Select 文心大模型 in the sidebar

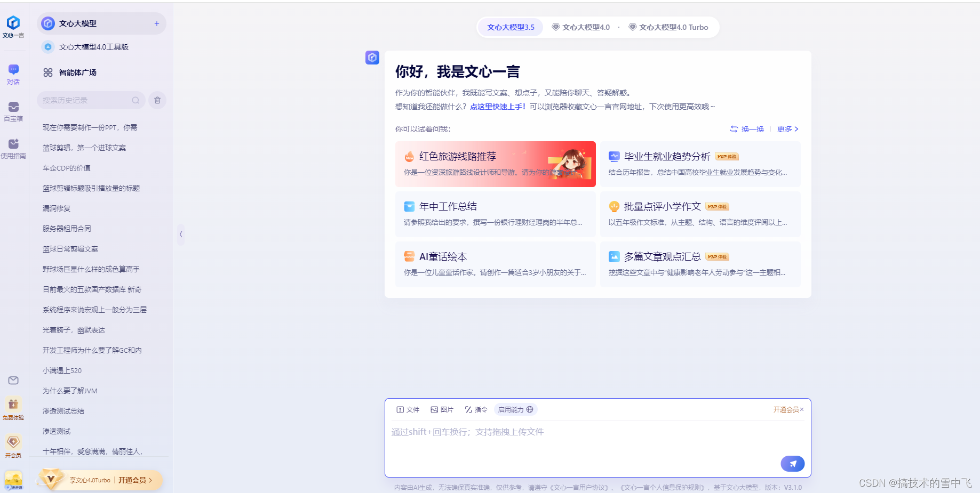coord(101,23)
